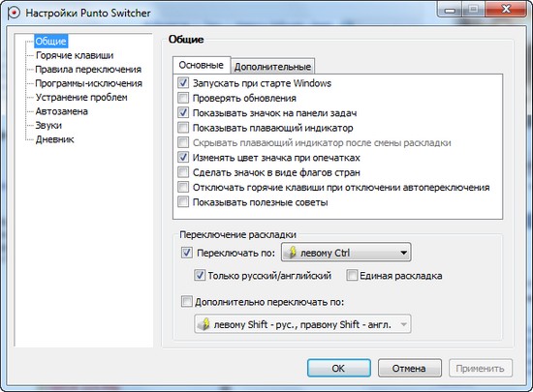Select 'Общие' in the settings tree
Image resolution: width=533 pixels, height=392 pixels.
(x=50, y=41)
